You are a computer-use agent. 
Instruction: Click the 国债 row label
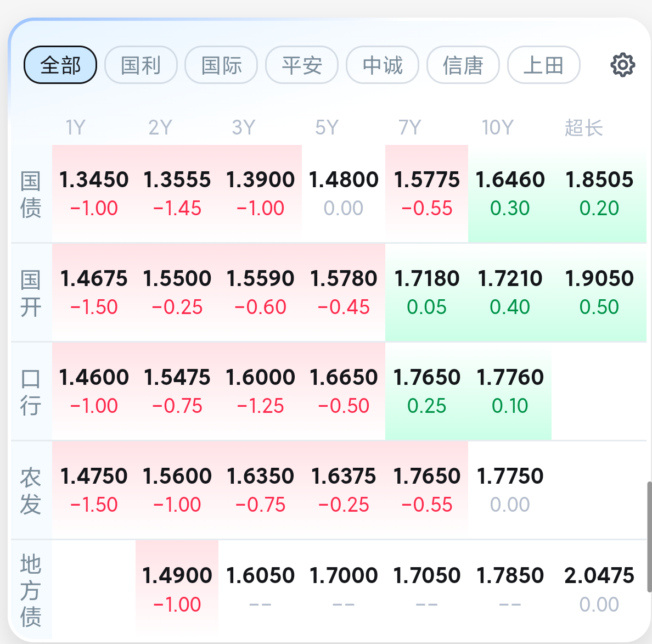31,194
